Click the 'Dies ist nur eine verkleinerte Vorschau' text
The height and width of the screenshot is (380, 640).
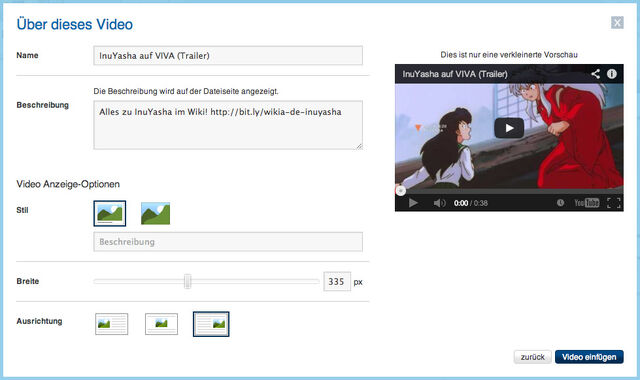point(509,55)
